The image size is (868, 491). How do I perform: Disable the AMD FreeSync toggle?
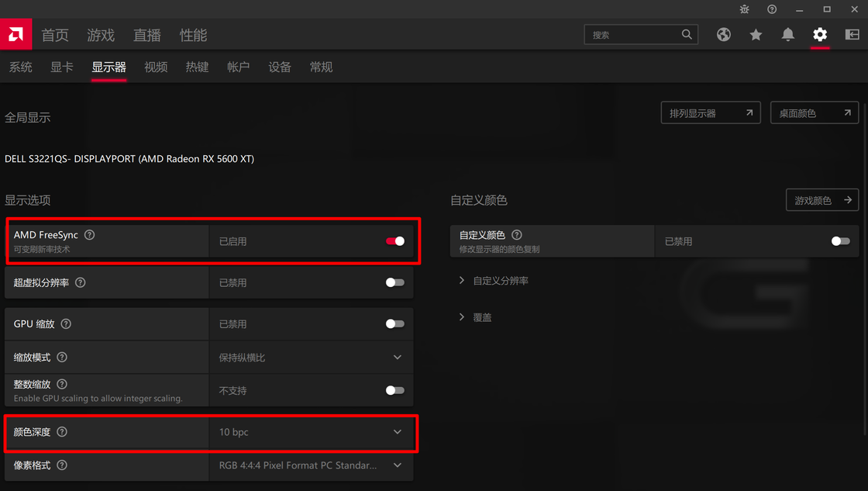tap(394, 241)
